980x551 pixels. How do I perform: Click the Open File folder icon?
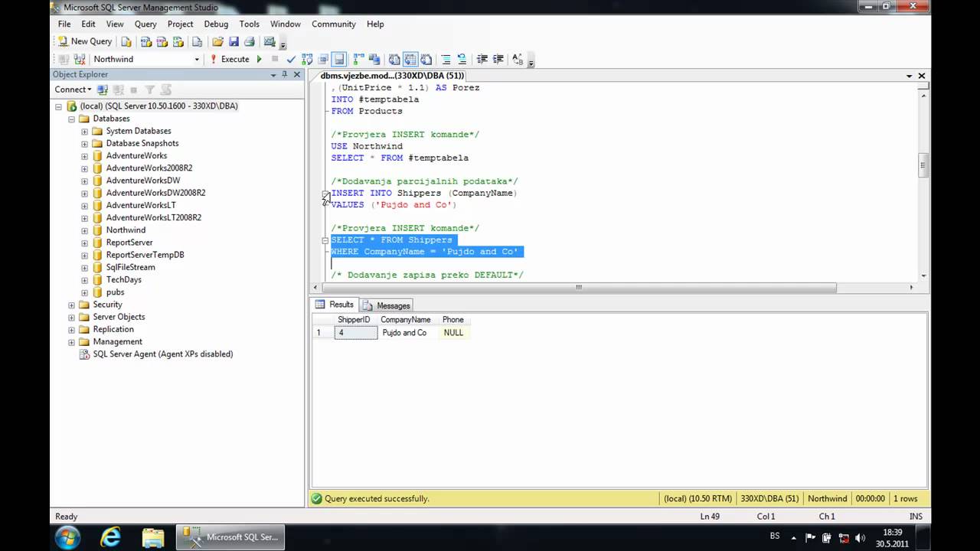pos(218,41)
